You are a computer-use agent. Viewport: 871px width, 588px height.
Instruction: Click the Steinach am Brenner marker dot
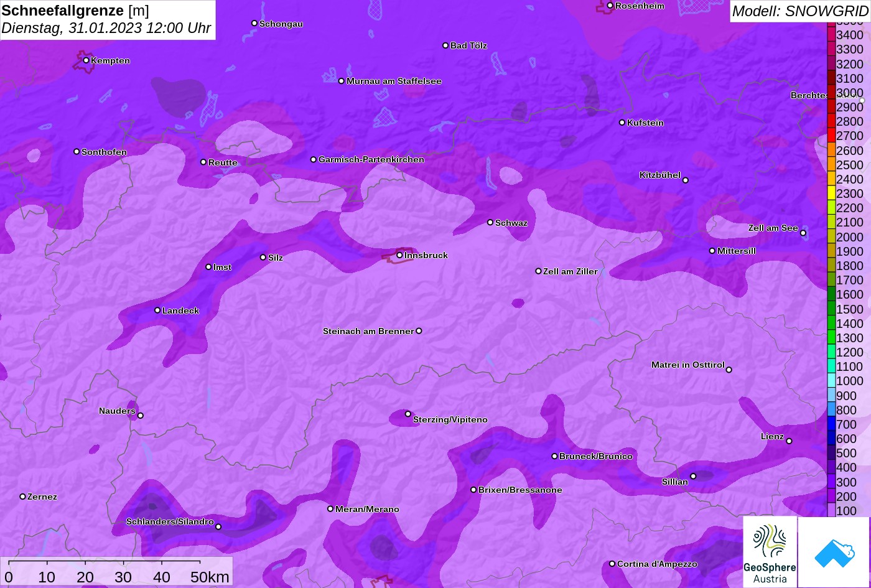tap(419, 331)
